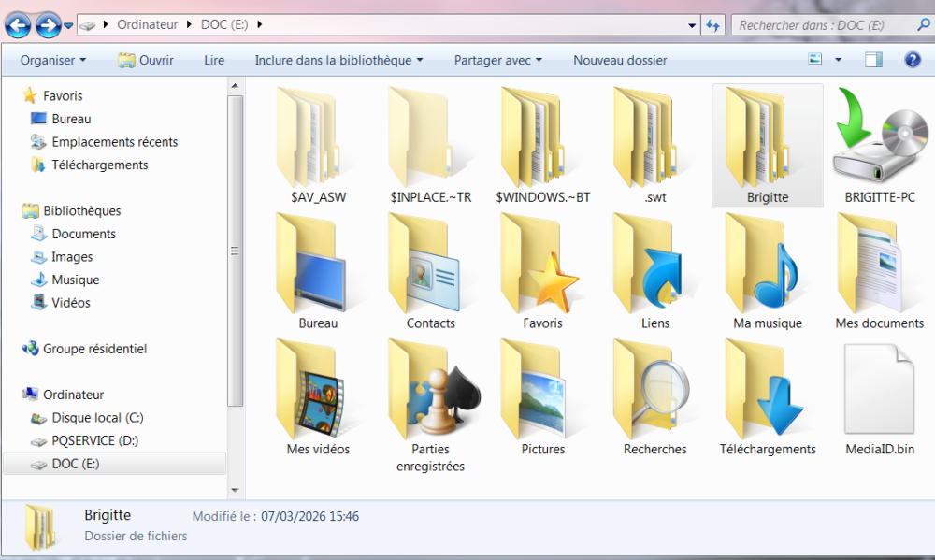935x560 pixels.
Task: Expand the address bar history dropdown
Action: [692, 25]
